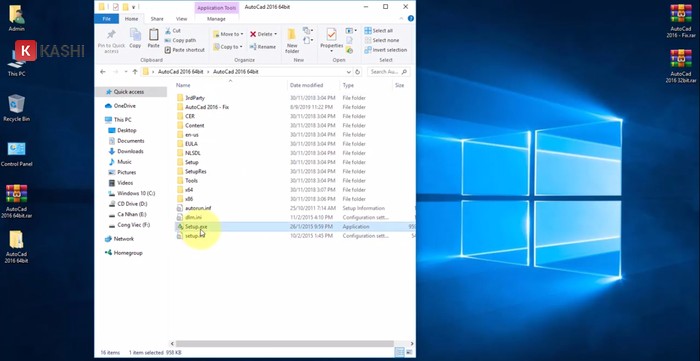Screen dimensions: 700x361
Task: Select Network in navigation pane
Action: click(x=124, y=239)
